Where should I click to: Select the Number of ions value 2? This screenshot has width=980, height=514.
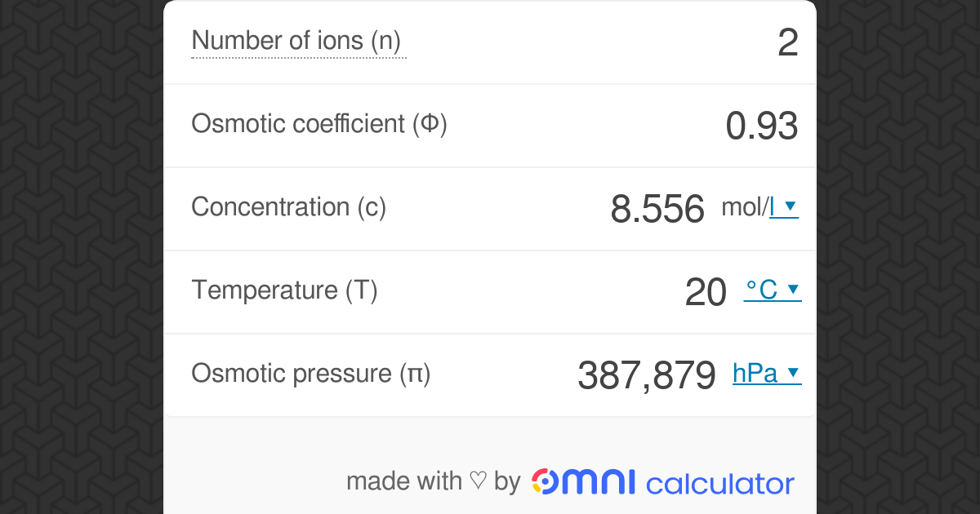click(x=788, y=42)
